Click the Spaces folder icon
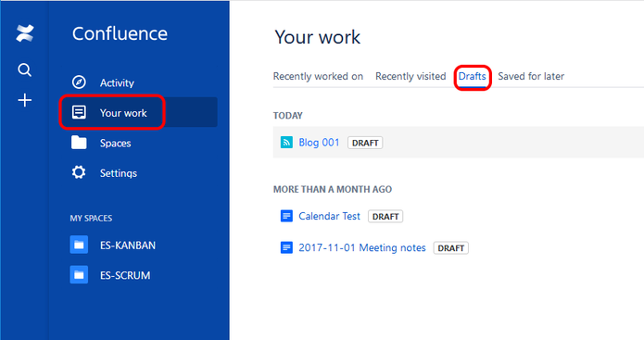 (x=79, y=143)
